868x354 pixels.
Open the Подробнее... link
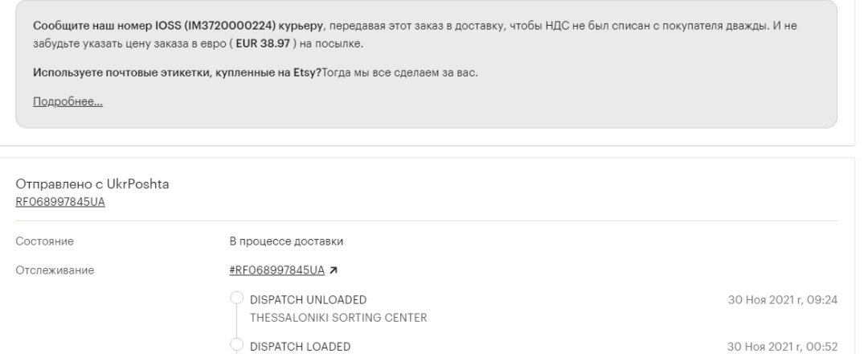68,101
